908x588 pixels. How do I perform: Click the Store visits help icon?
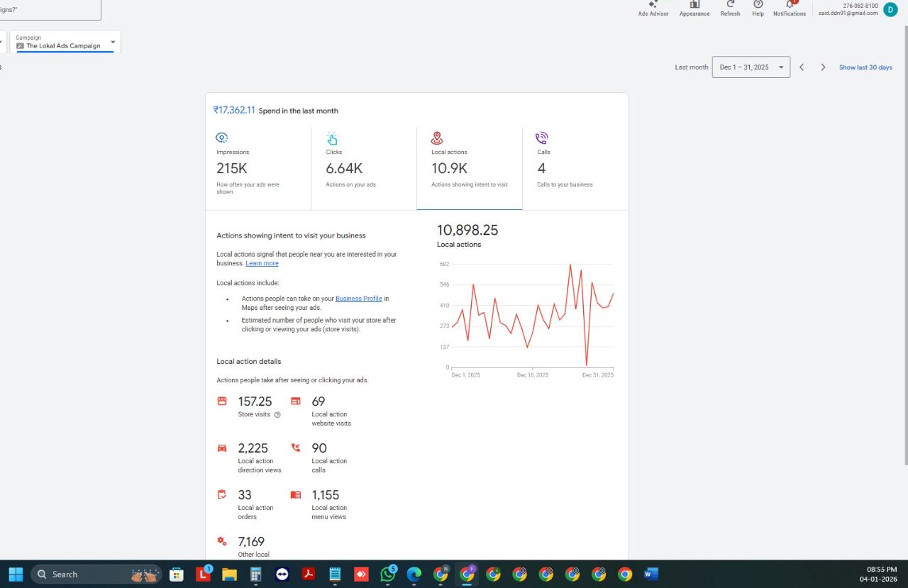(277, 414)
